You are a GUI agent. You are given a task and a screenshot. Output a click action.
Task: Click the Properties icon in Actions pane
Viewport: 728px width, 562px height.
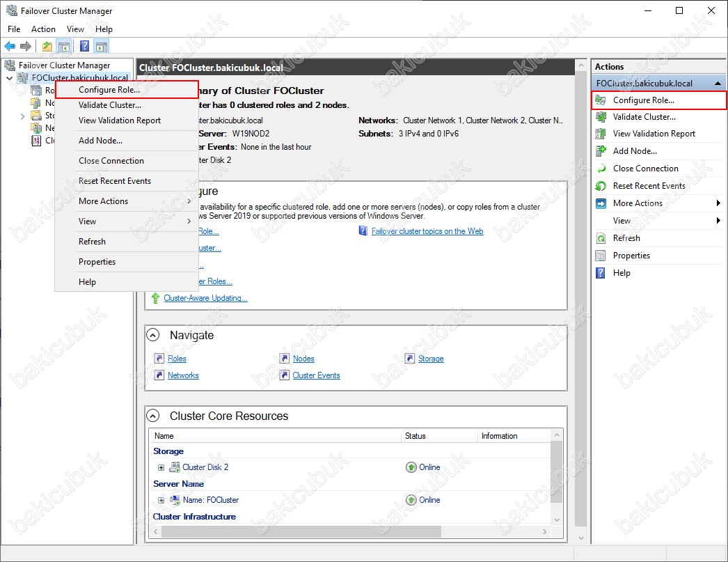point(601,256)
